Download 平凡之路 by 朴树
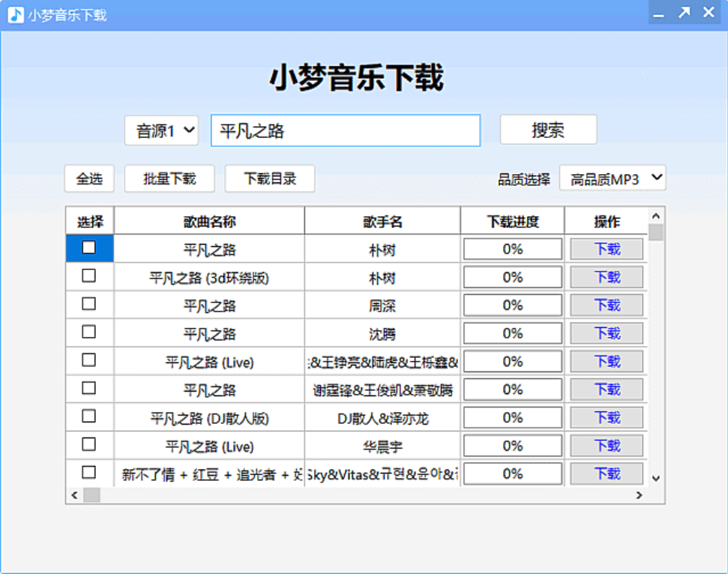 coord(606,248)
